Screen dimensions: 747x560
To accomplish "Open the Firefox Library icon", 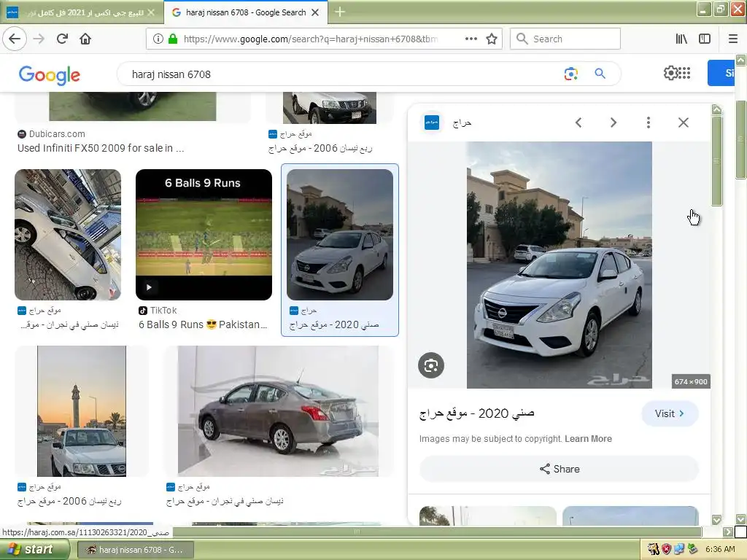I will [681, 39].
